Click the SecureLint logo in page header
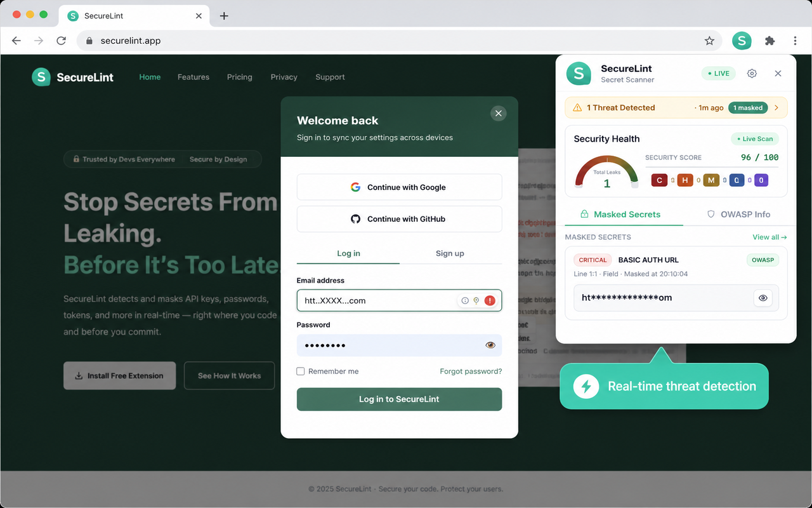This screenshot has width=812, height=508. pyautogui.click(x=73, y=77)
